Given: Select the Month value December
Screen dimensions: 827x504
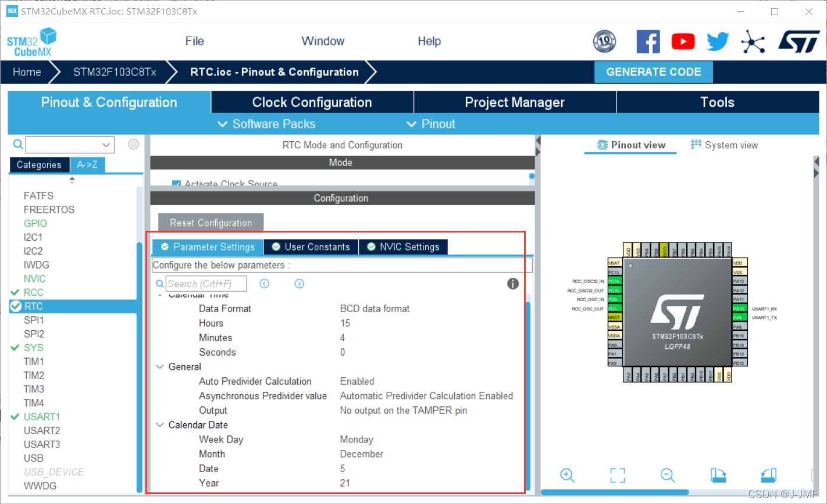Looking at the screenshot, I should (x=362, y=454).
